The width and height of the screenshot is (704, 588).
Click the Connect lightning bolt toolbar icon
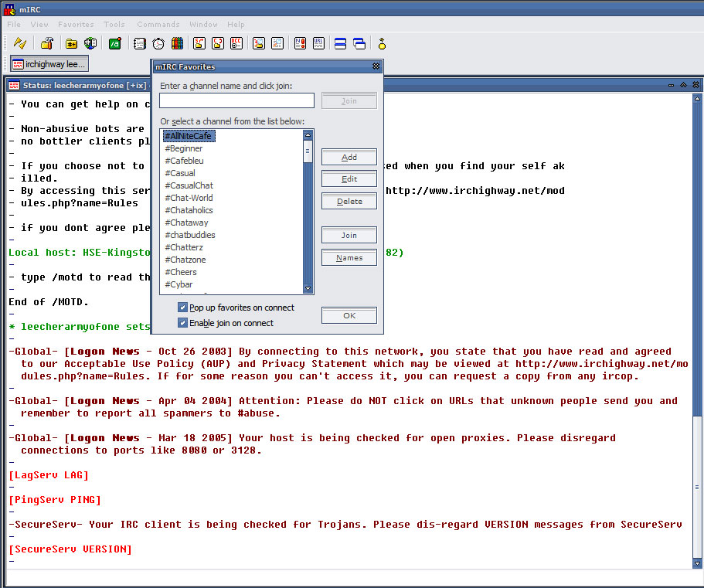coord(20,43)
